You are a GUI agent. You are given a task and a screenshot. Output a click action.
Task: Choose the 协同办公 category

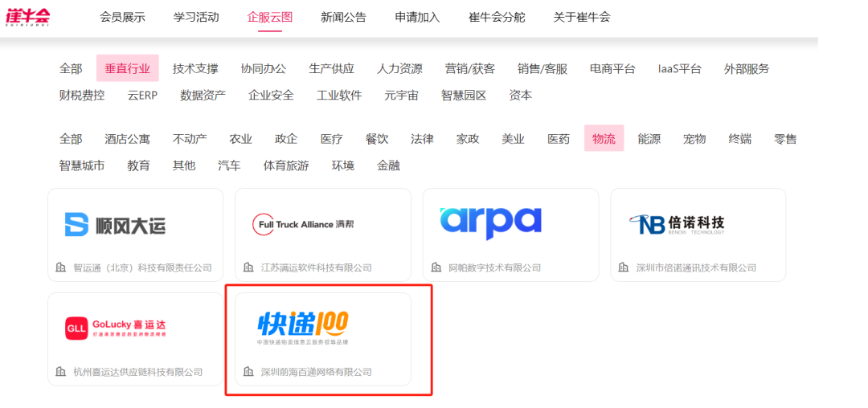pyautogui.click(x=264, y=68)
